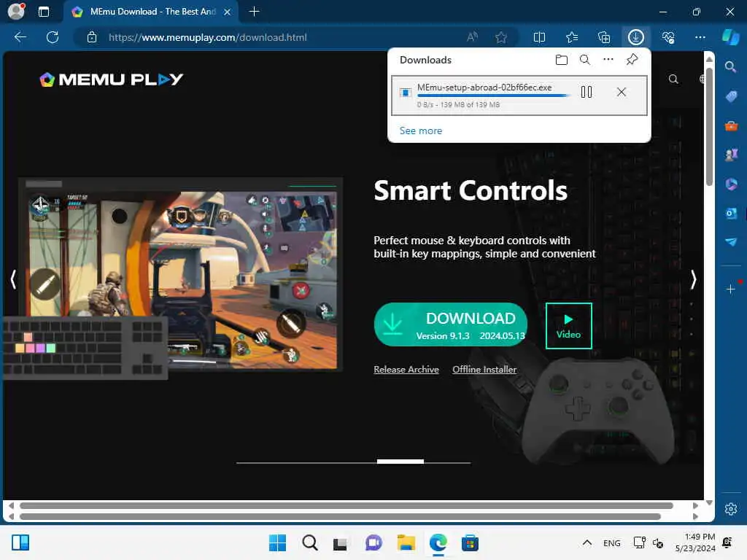Click the green DOWNLOAD Version 9.1.3 button
This screenshot has width=747, height=560.
451,324
